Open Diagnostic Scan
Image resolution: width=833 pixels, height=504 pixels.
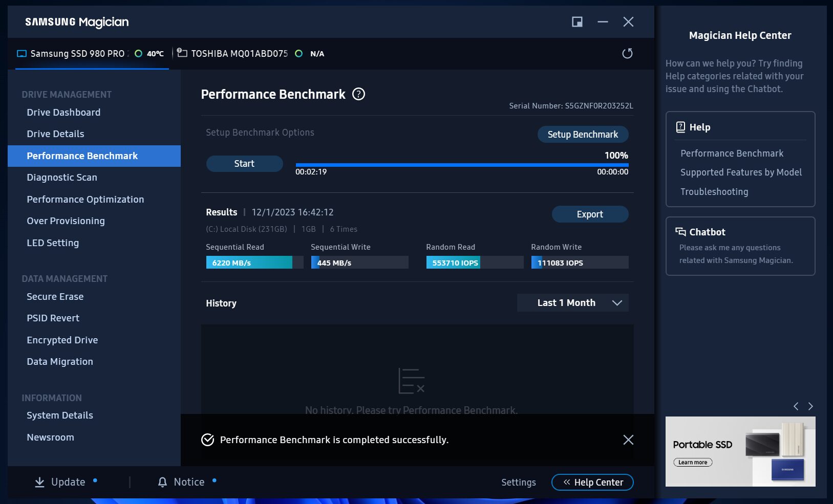click(x=62, y=178)
